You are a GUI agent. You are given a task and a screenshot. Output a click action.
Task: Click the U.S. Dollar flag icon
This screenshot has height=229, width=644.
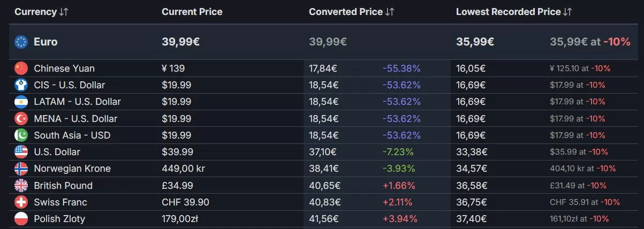point(21,152)
